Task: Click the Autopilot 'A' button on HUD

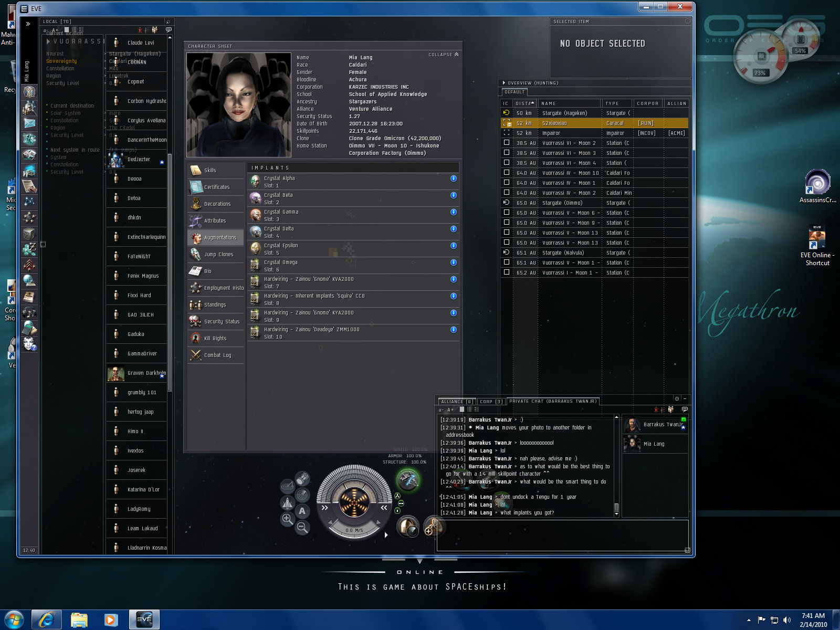Action: [x=302, y=511]
